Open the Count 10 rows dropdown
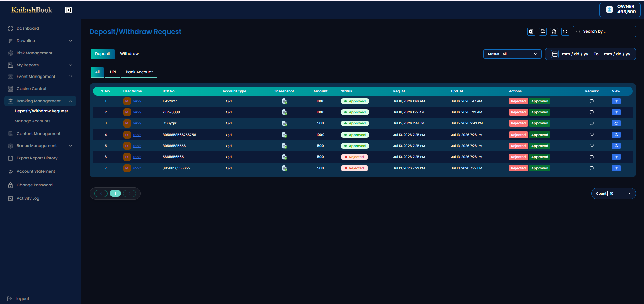This screenshot has height=304, width=644. [x=613, y=193]
